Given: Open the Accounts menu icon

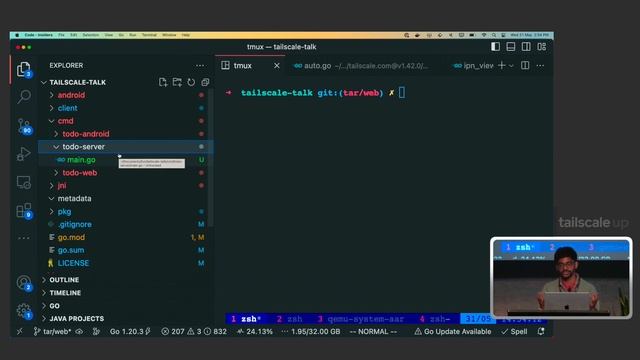Looking at the screenshot, I should 24,282.
